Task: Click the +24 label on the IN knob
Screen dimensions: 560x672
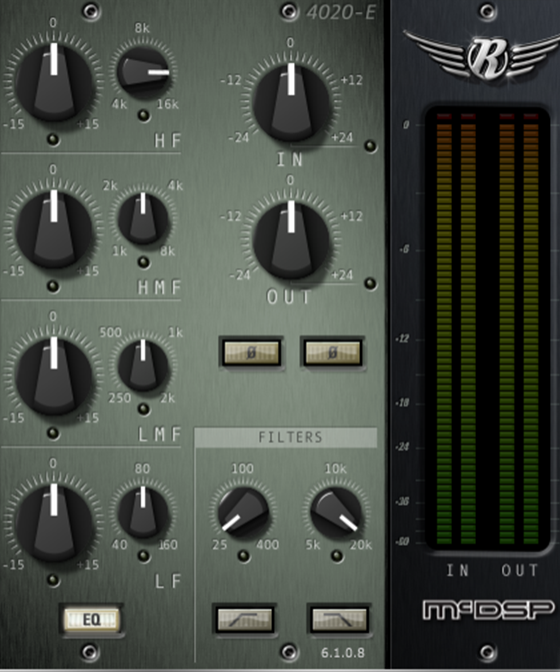Action: 342,137
